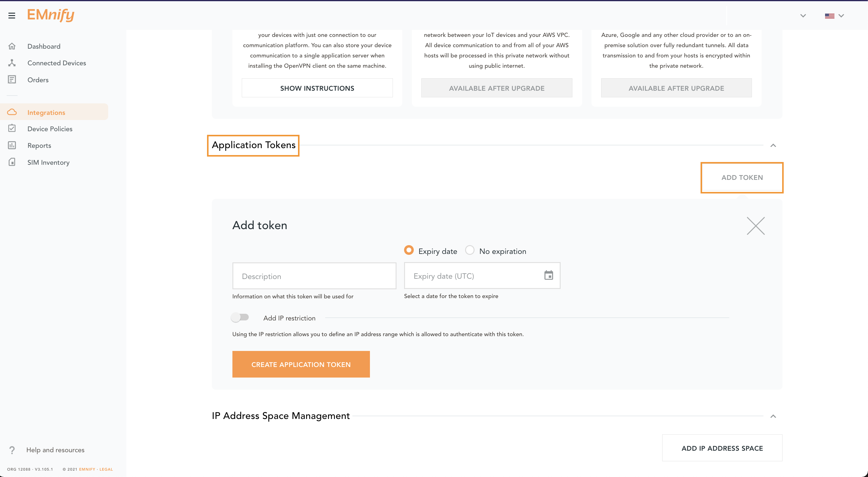
Task: Go to SIM Inventory page
Action: click(x=48, y=162)
